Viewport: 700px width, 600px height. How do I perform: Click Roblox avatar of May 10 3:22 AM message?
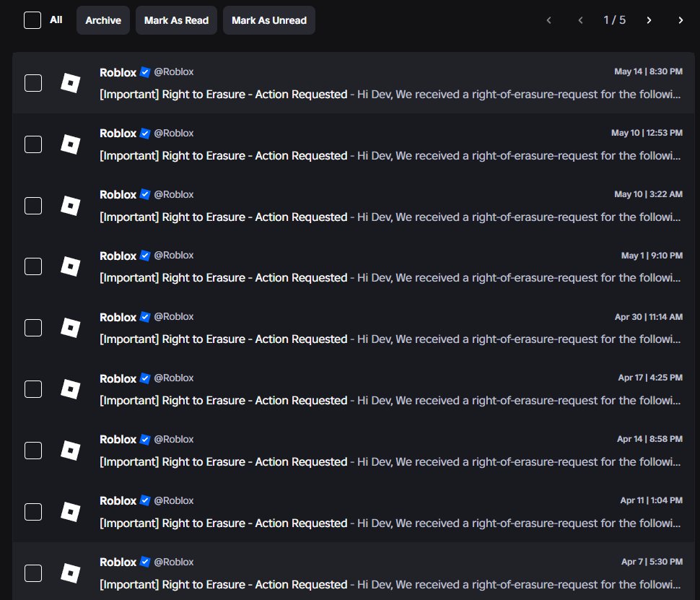click(71, 206)
